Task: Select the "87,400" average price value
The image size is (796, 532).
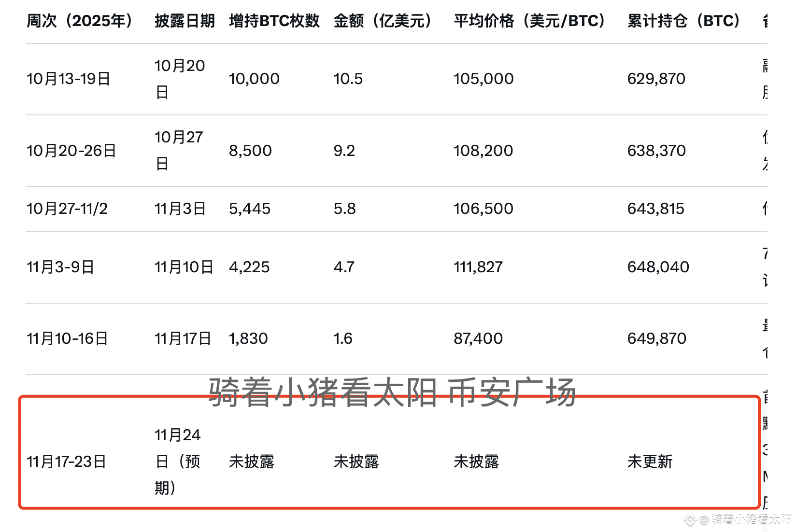Action: pyautogui.click(x=478, y=338)
